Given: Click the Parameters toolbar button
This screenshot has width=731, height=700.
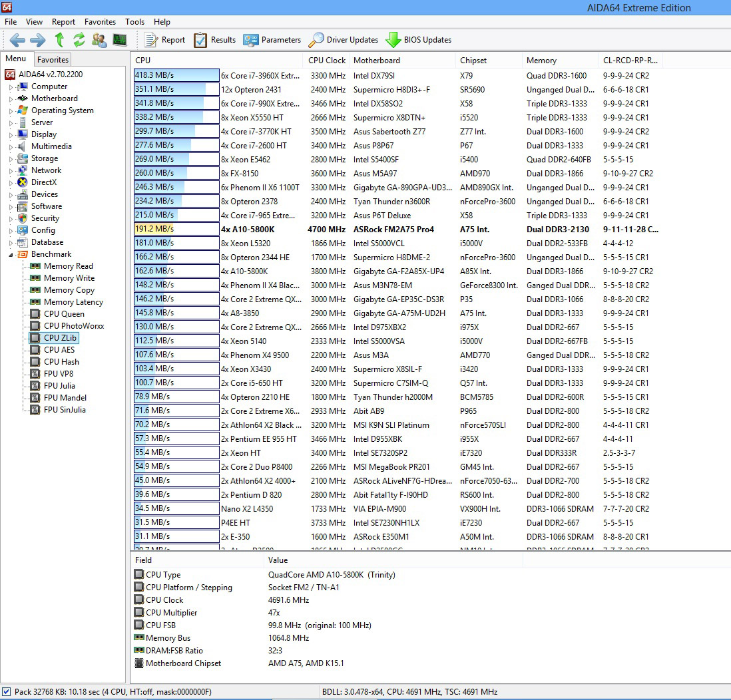Looking at the screenshot, I should 272,40.
